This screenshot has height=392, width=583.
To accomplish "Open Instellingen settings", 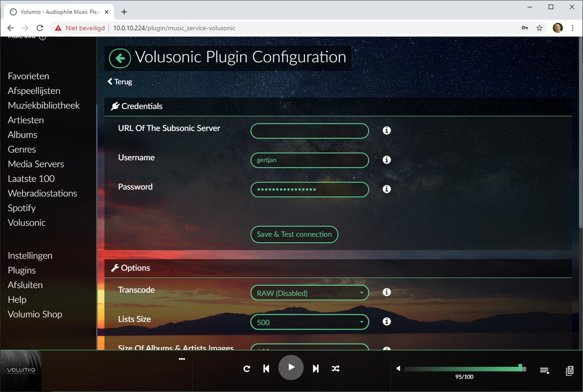I will point(30,256).
